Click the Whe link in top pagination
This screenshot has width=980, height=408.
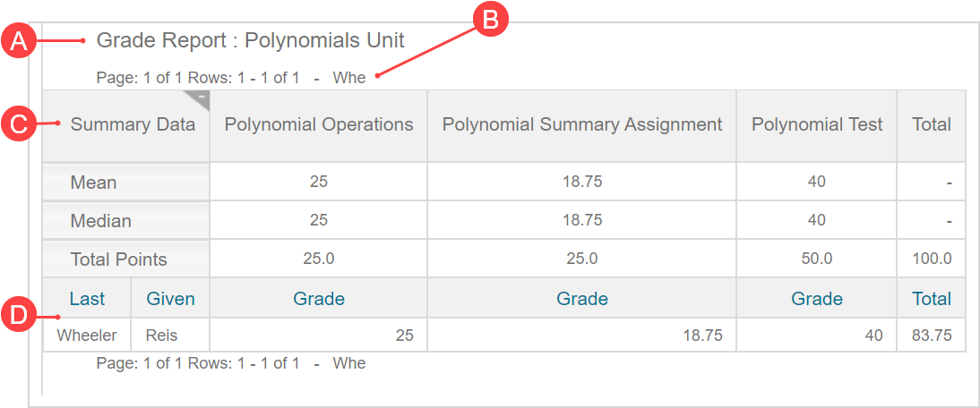(x=349, y=78)
